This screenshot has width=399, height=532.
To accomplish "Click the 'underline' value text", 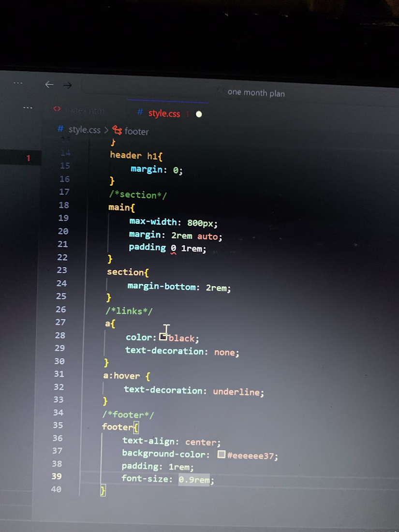I will pyautogui.click(x=236, y=392).
